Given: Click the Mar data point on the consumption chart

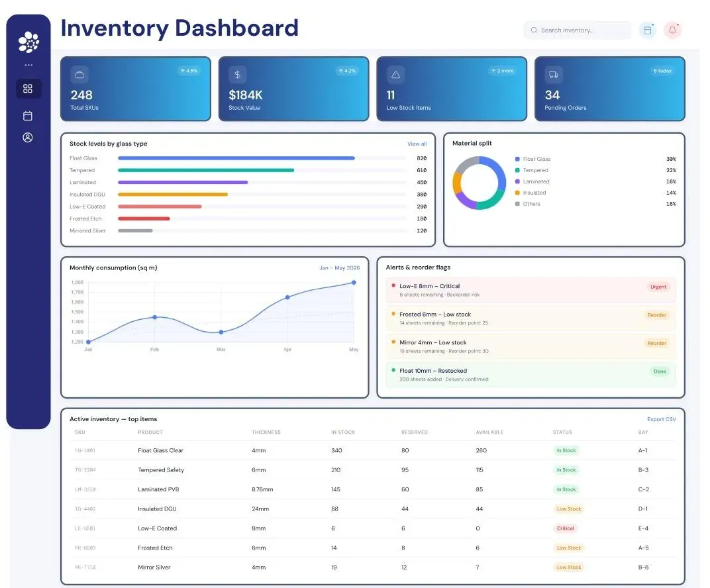Looking at the screenshot, I should point(221,332).
